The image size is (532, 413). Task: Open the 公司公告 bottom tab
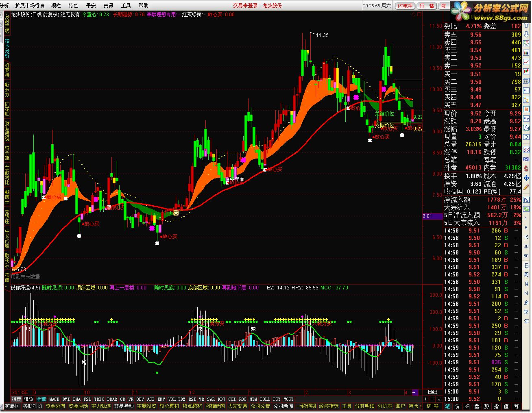(x=260, y=406)
